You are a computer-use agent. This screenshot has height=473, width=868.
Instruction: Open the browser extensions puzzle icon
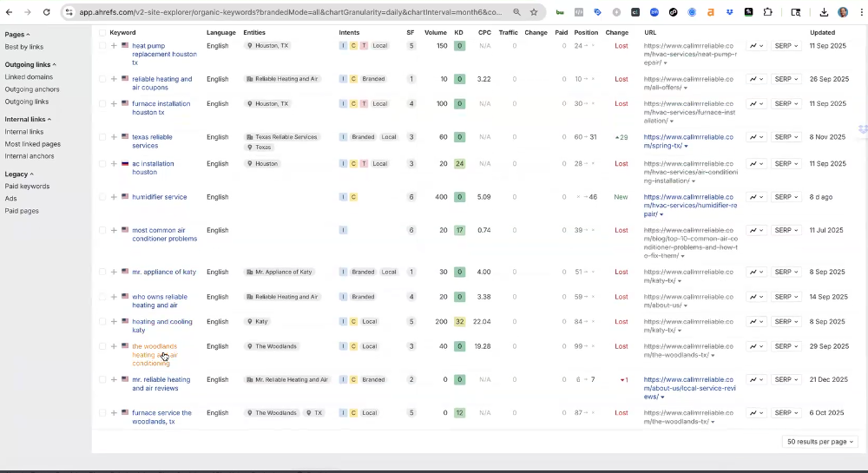tap(767, 12)
